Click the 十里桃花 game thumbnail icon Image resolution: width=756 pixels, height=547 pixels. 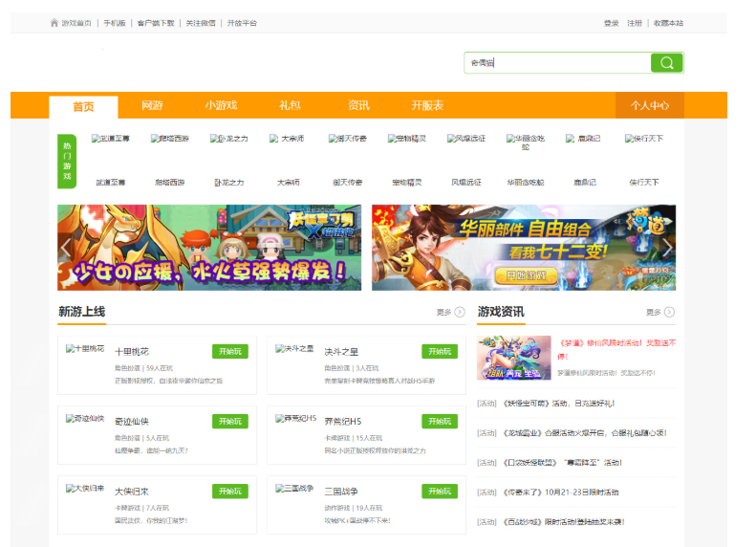(x=85, y=350)
